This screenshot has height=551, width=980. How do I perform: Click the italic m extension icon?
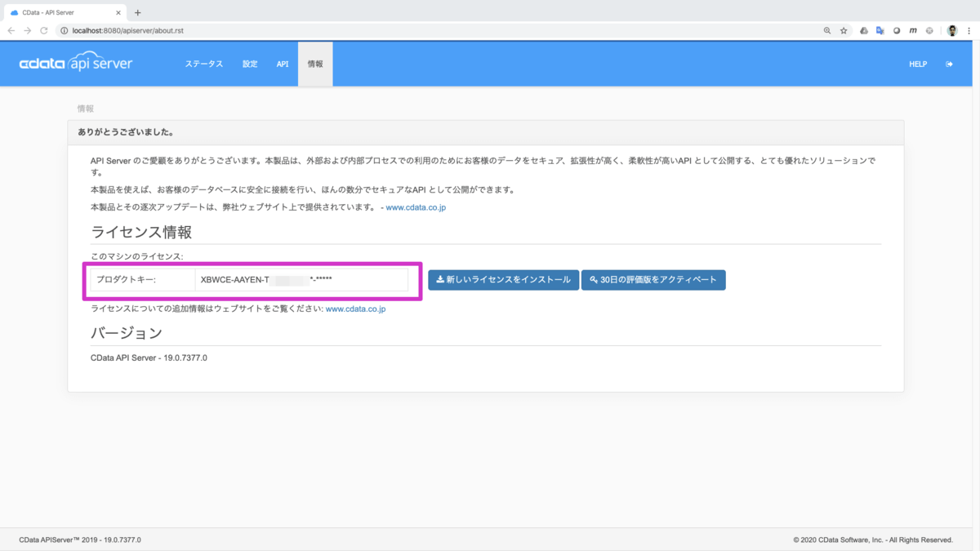(x=913, y=30)
